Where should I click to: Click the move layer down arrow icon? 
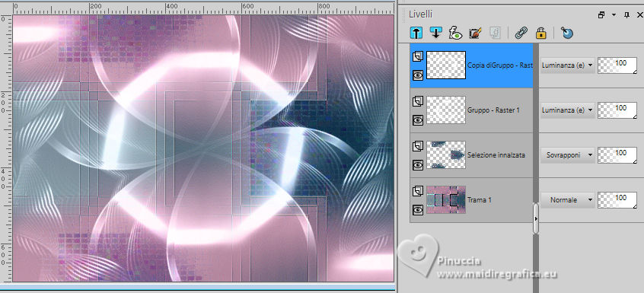tap(436, 33)
